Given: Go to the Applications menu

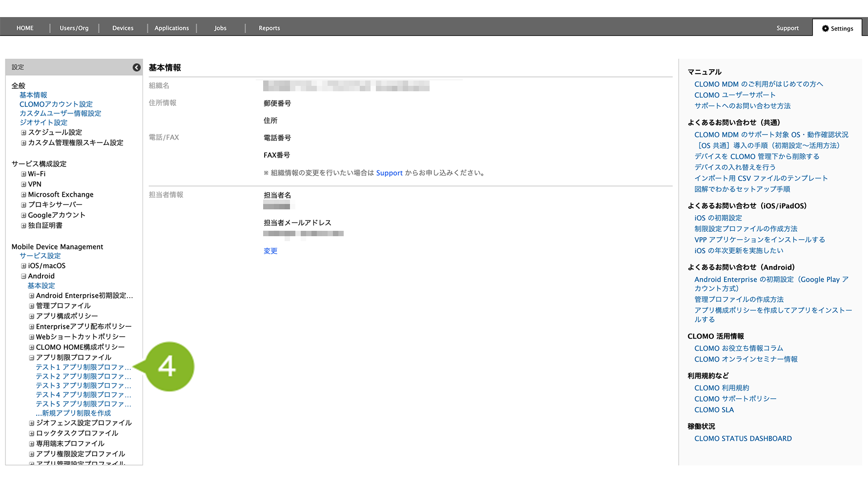Looking at the screenshot, I should pyautogui.click(x=171, y=28).
